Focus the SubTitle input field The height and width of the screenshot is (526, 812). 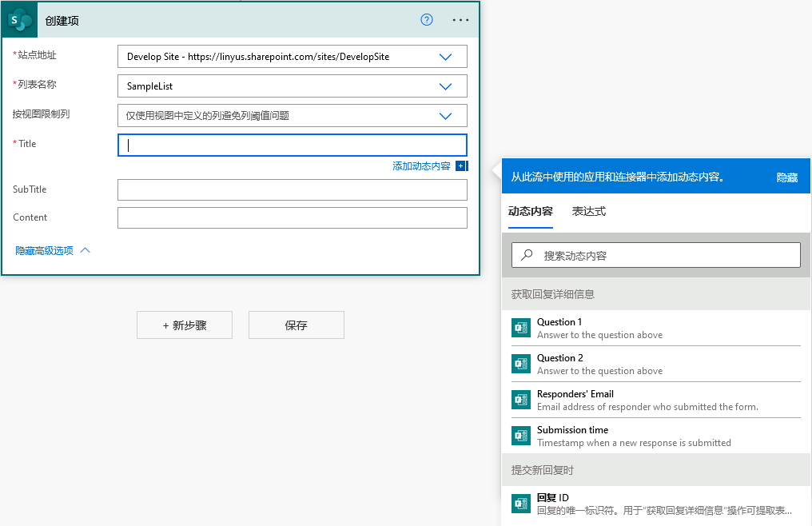(x=292, y=189)
